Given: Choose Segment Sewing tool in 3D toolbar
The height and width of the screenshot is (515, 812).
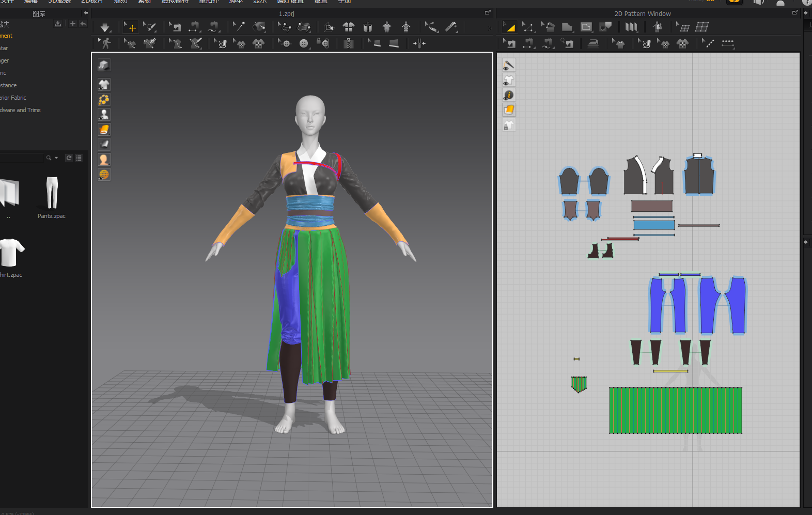Looking at the screenshot, I should pos(194,27).
